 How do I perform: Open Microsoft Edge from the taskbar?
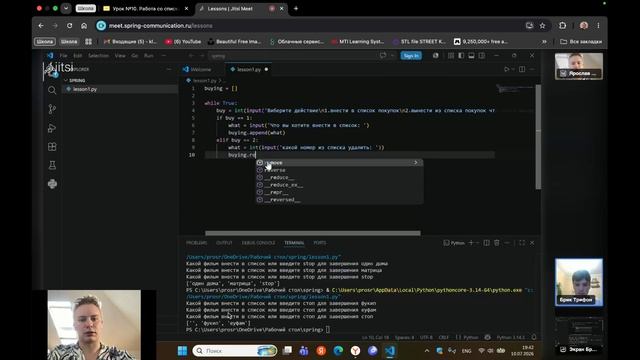pyautogui.click(x=338, y=351)
